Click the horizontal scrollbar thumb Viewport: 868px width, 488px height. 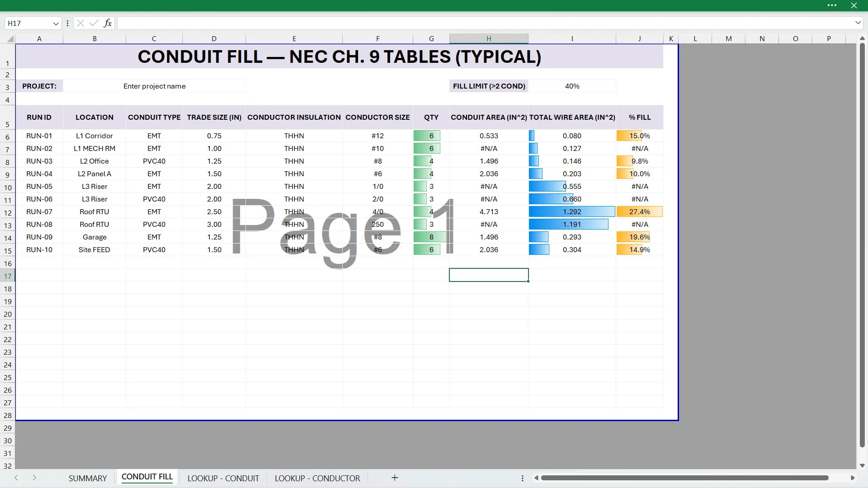tap(684, 478)
